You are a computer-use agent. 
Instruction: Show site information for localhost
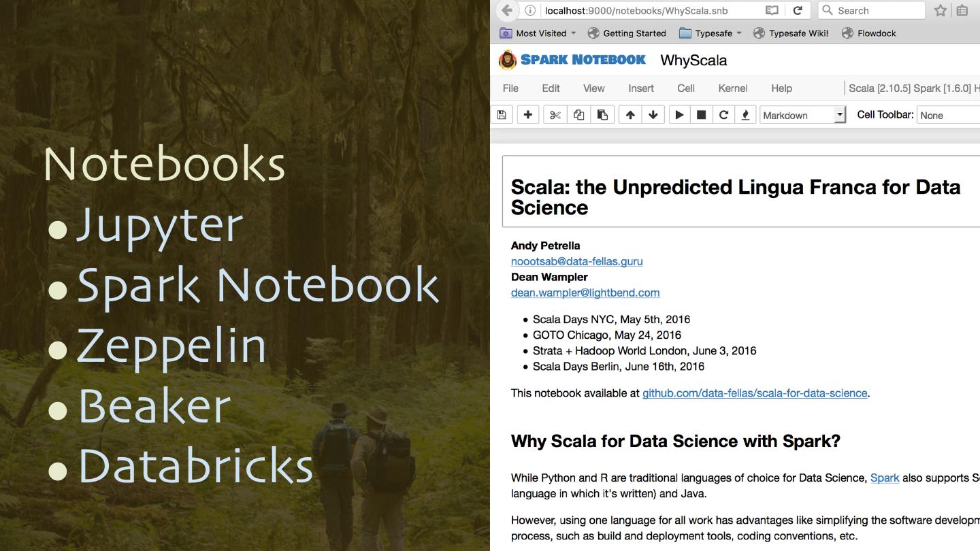click(529, 10)
